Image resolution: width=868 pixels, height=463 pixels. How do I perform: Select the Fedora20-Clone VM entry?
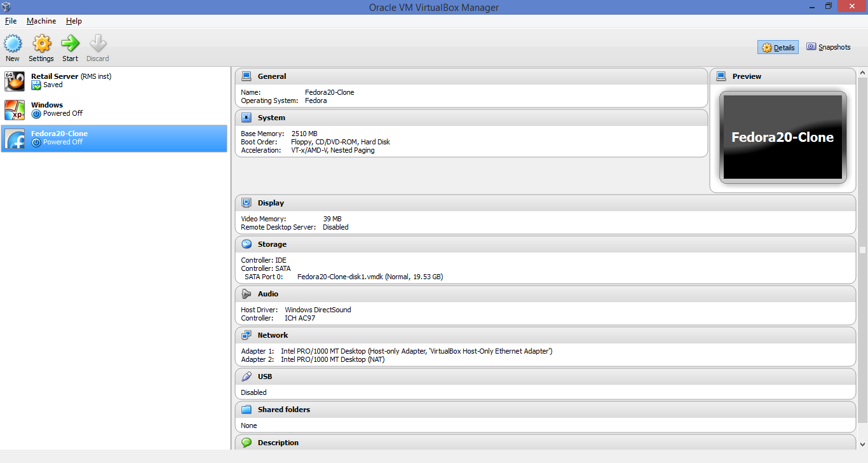coord(114,138)
